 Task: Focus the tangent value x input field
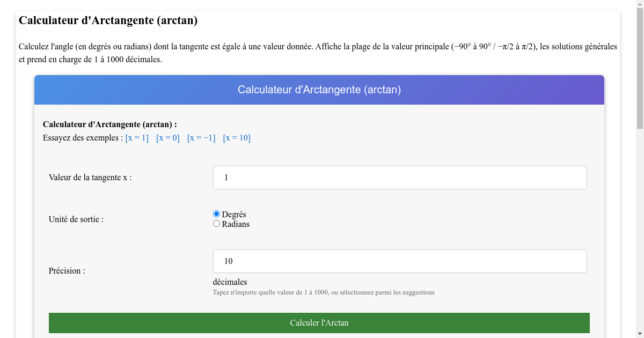(x=399, y=178)
